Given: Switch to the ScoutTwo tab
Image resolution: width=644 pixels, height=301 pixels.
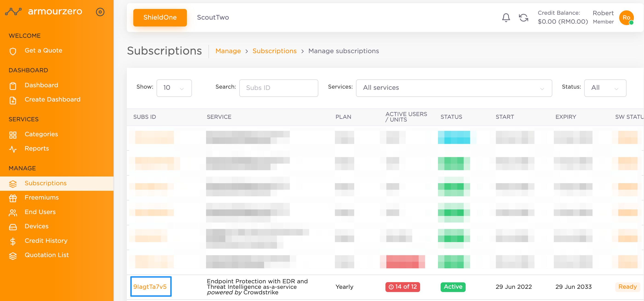Looking at the screenshot, I should pyautogui.click(x=213, y=17).
